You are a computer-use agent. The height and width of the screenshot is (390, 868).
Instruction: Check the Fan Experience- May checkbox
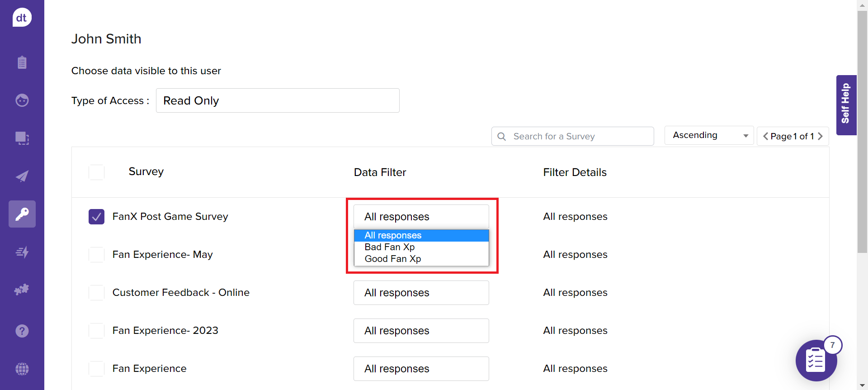(96, 255)
